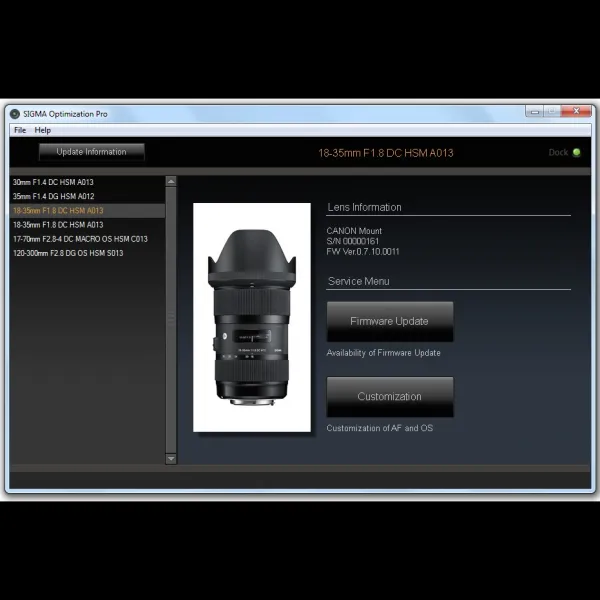The width and height of the screenshot is (600, 600).
Task: Select 35mm F1.4 DG HSM A012 lens
Action: (87, 196)
